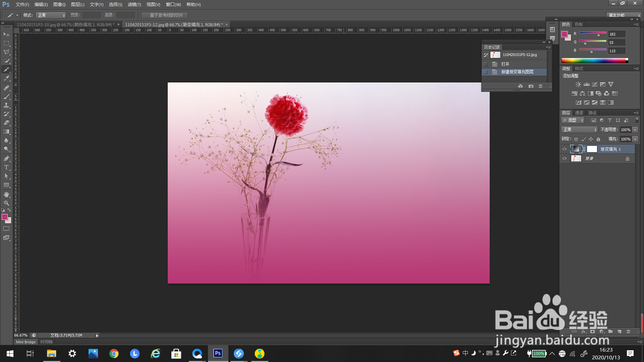This screenshot has width=644, height=362.
Task: Select the Gradient tool
Action: (x=6, y=131)
